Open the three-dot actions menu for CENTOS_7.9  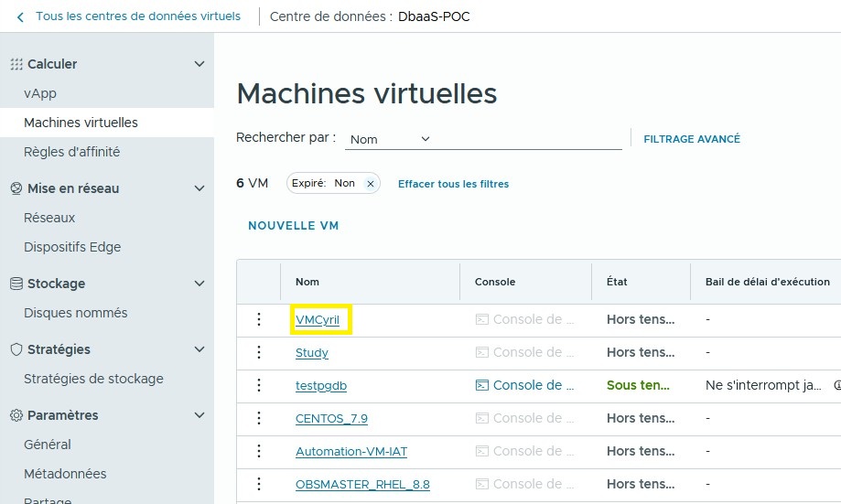tap(259, 418)
